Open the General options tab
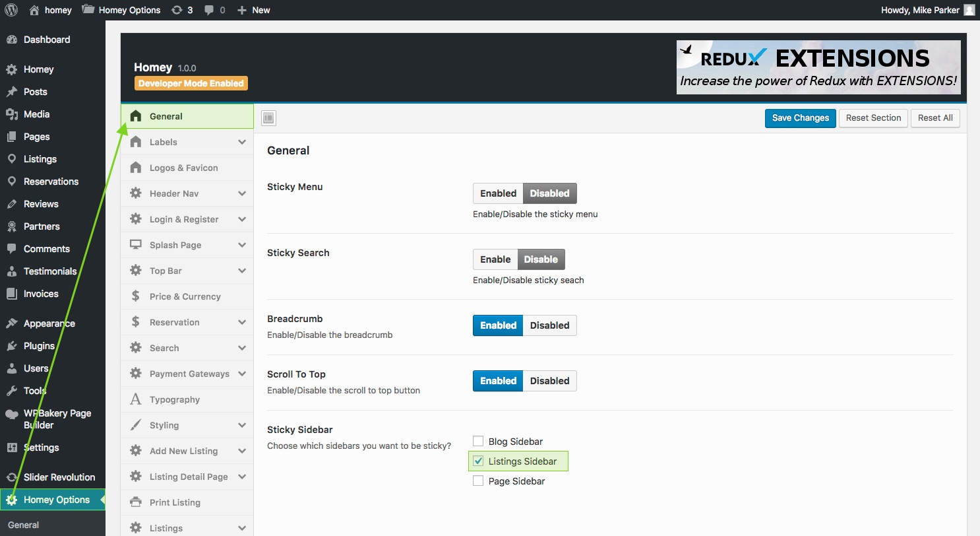The image size is (980, 536). [187, 116]
